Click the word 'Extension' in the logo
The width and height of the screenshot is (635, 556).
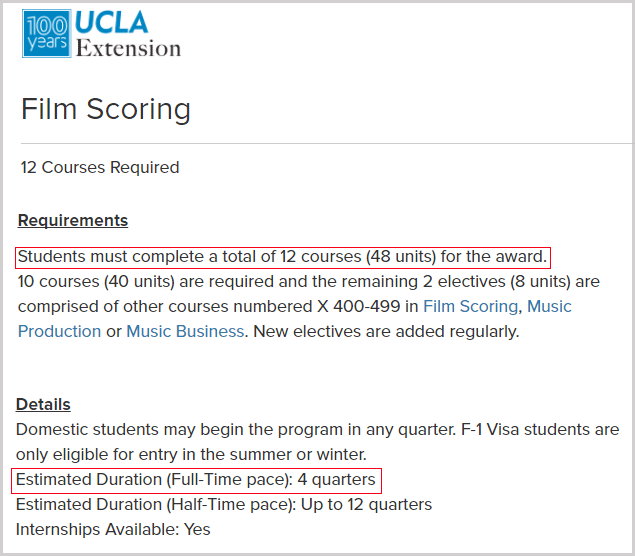128,48
